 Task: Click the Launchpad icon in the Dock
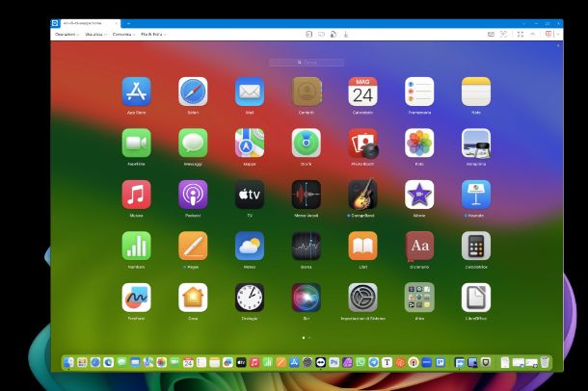tap(82, 362)
